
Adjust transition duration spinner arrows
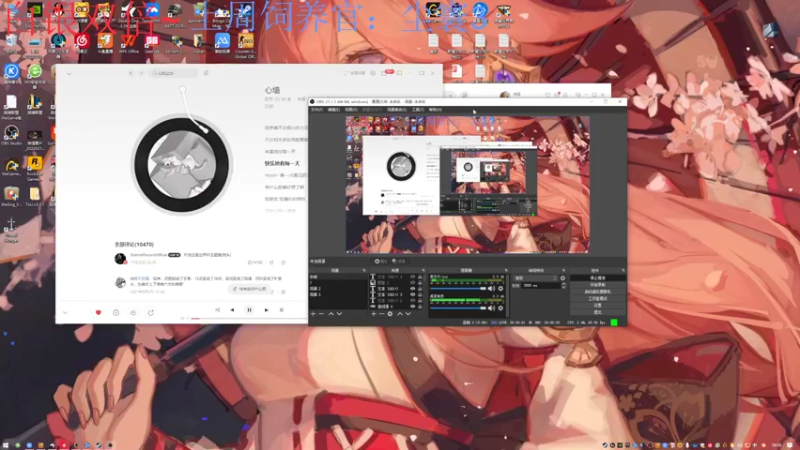564,286
